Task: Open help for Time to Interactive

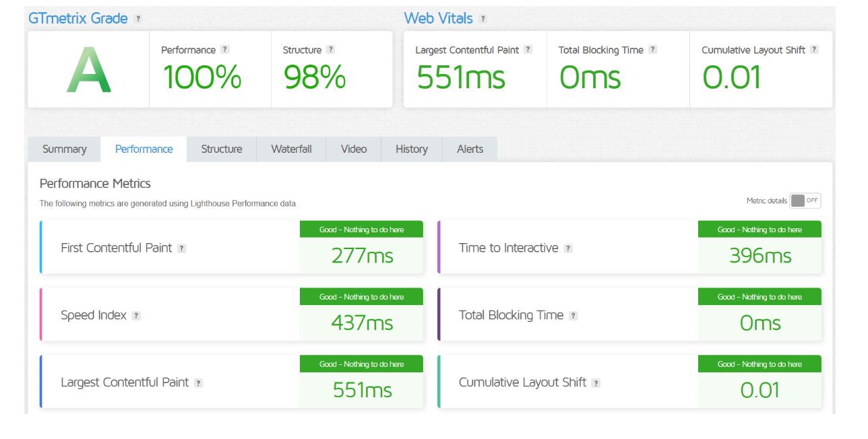Action: [x=568, y=248]
